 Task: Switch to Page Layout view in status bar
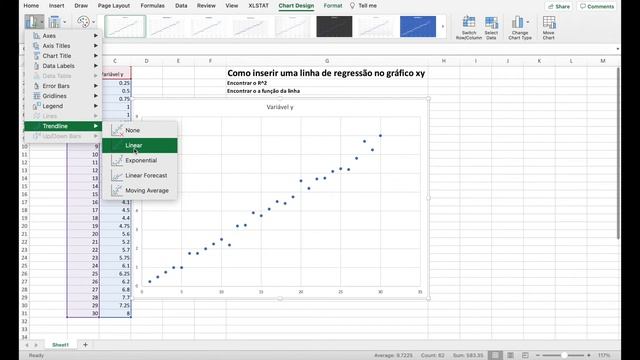510,355
